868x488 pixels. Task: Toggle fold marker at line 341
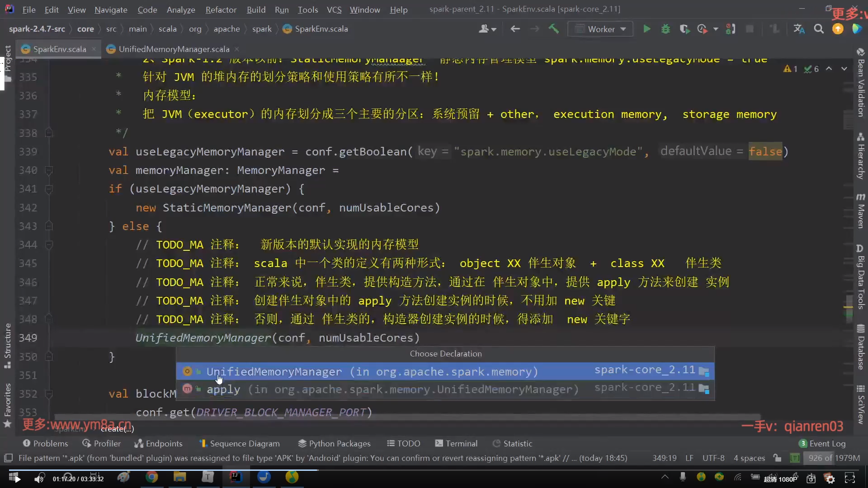[49, 189]
